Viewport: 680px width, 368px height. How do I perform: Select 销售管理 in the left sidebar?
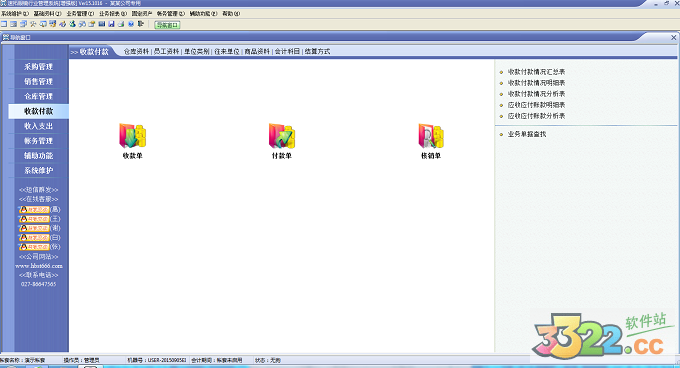pos(39,81)
